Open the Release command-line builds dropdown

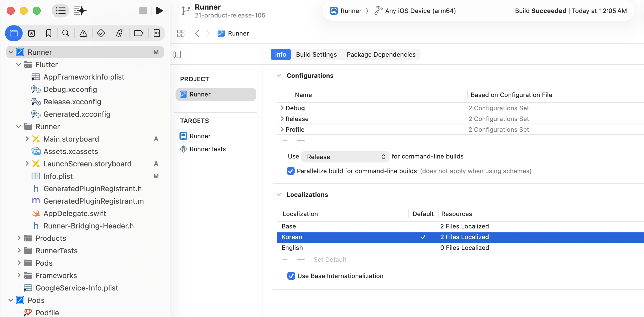tap(345, 157)
